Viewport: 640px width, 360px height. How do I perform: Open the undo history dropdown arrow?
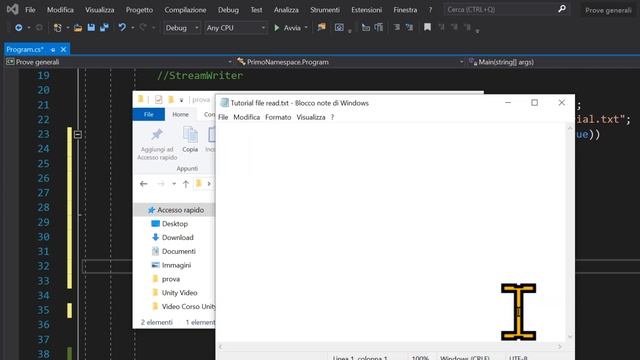click(x=132, y=28)
